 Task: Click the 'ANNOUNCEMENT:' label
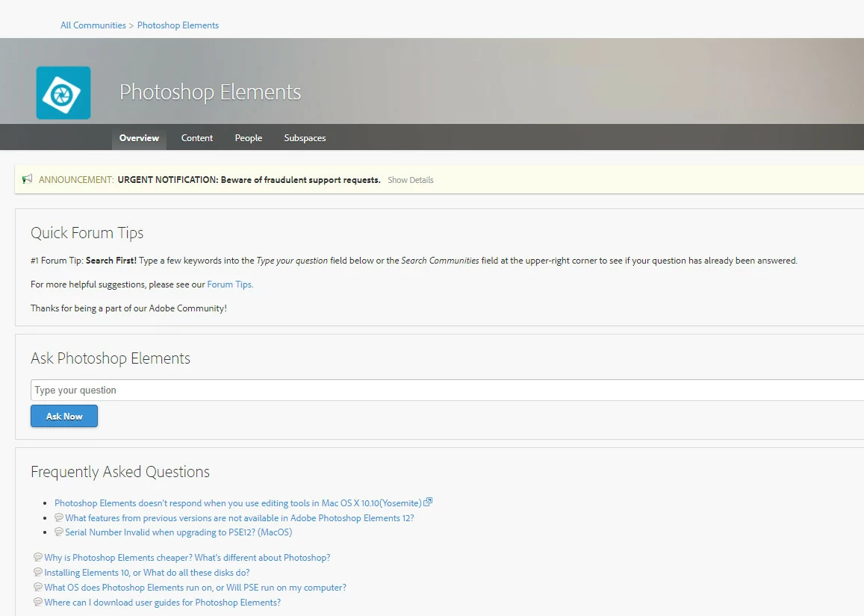[x=76, y=180]
